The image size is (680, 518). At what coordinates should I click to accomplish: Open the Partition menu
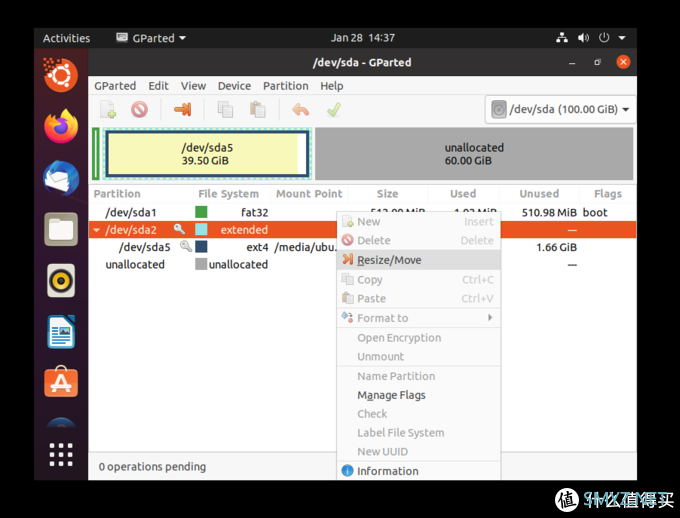point(285,86)
